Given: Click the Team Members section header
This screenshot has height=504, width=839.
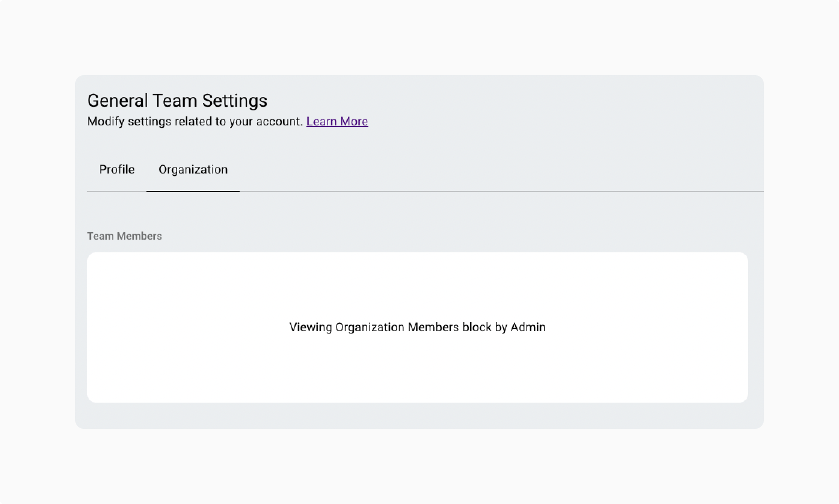Looking at the screenshot, I should click(124, 235).
